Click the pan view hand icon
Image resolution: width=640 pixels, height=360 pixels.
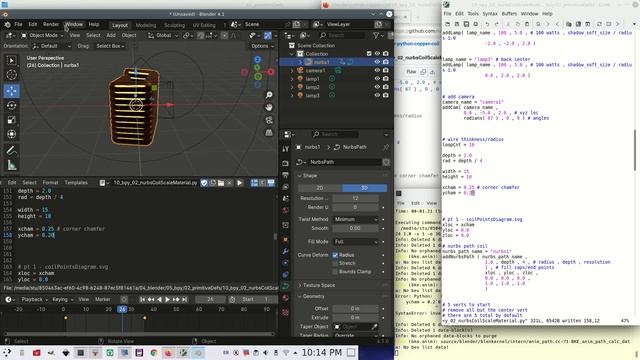[269, 107]
